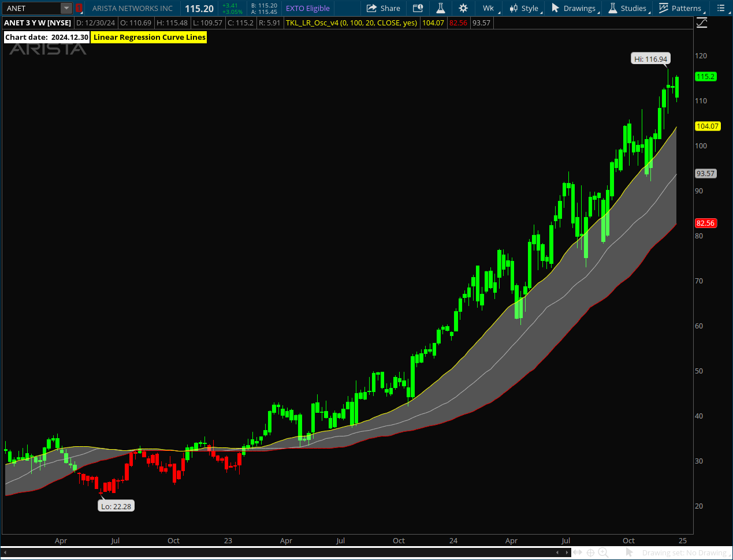Click the date D: 12/30/24 in header

tap(96, 23)
